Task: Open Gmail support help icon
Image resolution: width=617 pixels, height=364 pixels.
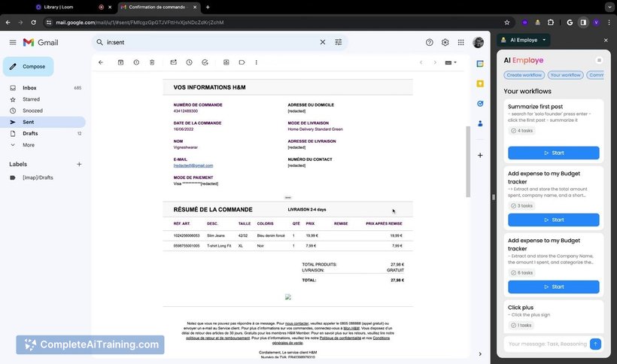Action: [x=430, y=42]
